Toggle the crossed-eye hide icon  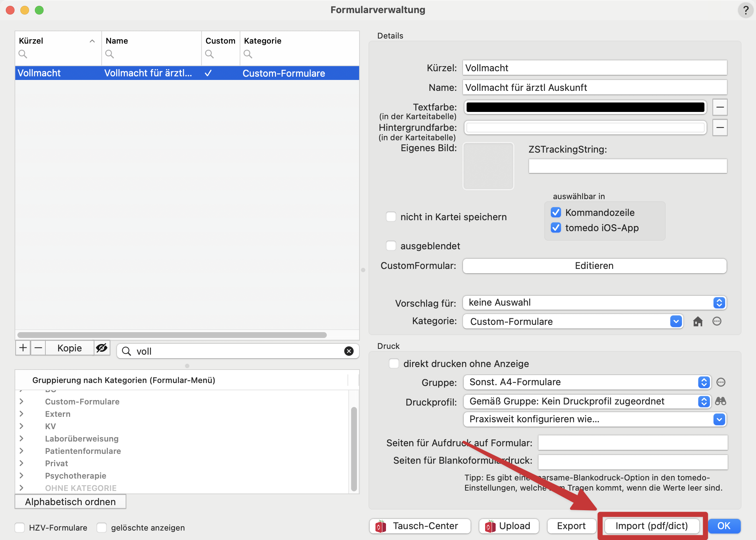[102, 348]
